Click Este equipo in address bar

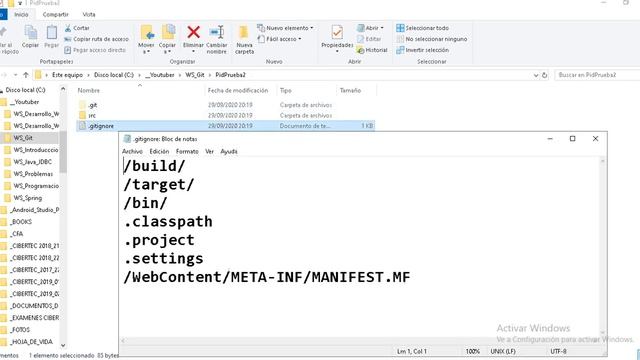tap(67, 75)
